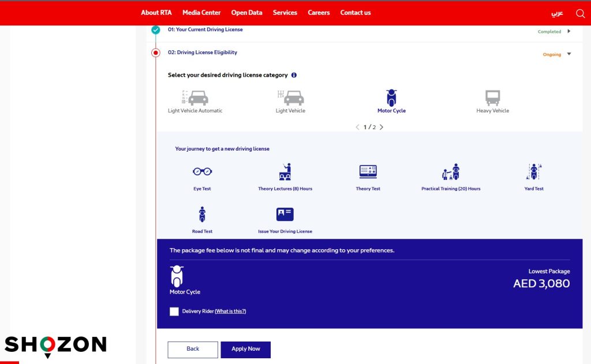Open the search magnifier icon
Image resolution: width=591 pixels, height=364 pixels.
pyautogui.click(x=580, y=13)
